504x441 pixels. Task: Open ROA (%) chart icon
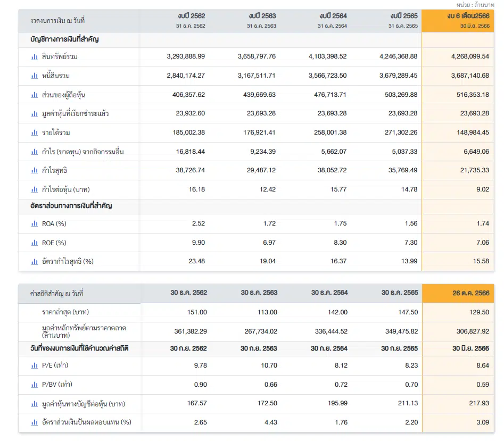click(x=35, y=223)
